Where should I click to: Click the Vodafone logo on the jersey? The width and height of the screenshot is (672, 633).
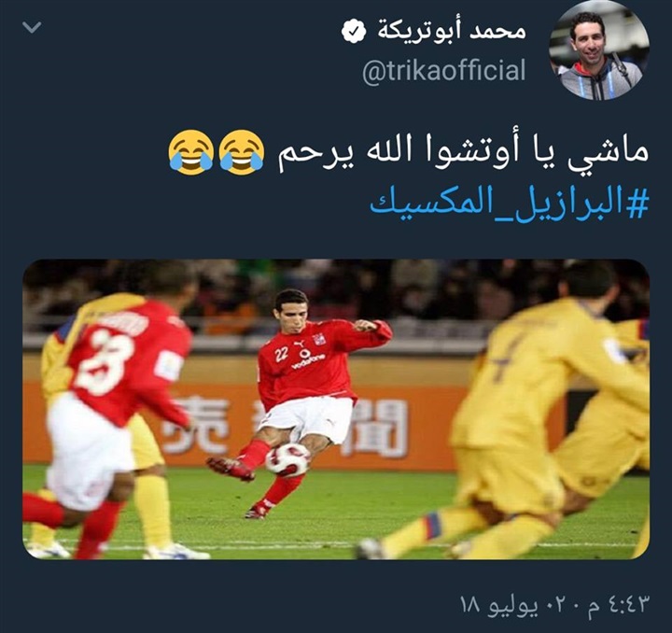(x=307, y=360)
